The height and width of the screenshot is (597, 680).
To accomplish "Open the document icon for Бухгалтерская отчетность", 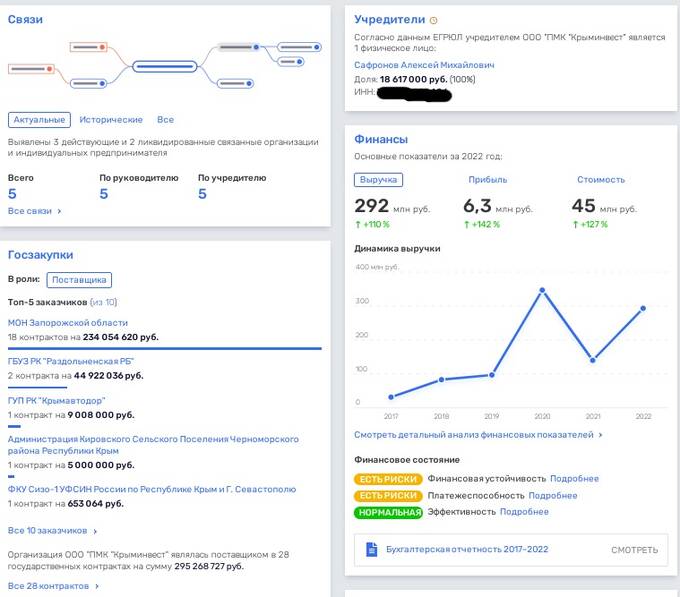I will 372,549.
